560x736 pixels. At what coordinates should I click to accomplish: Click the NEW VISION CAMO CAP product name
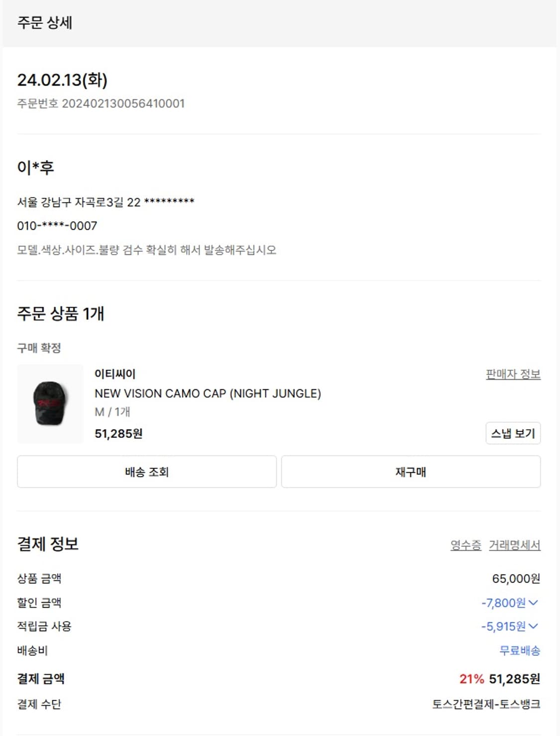(x=208, y=393)
